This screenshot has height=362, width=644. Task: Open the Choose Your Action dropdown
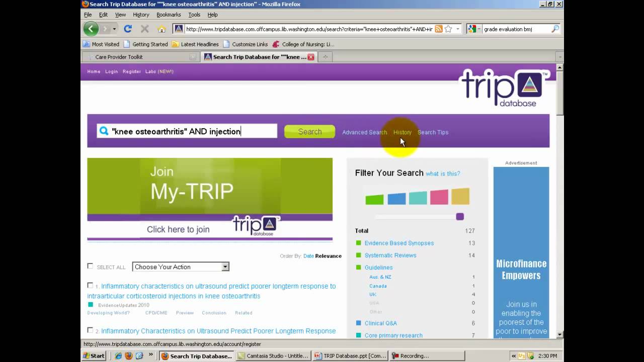181,267
